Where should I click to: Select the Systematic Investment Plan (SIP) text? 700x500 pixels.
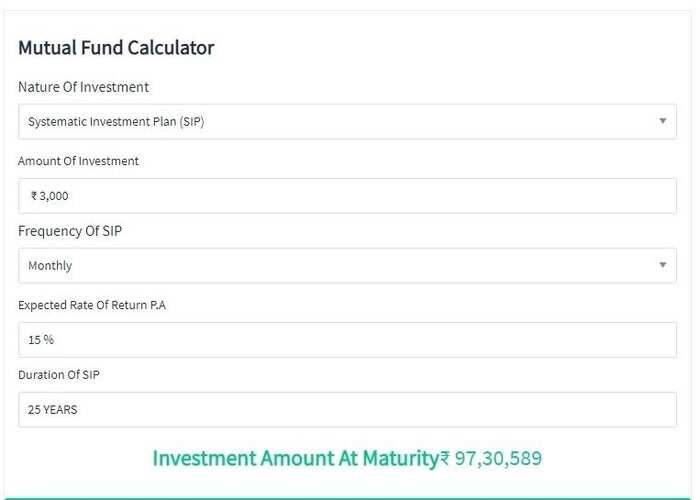[116, 121]
